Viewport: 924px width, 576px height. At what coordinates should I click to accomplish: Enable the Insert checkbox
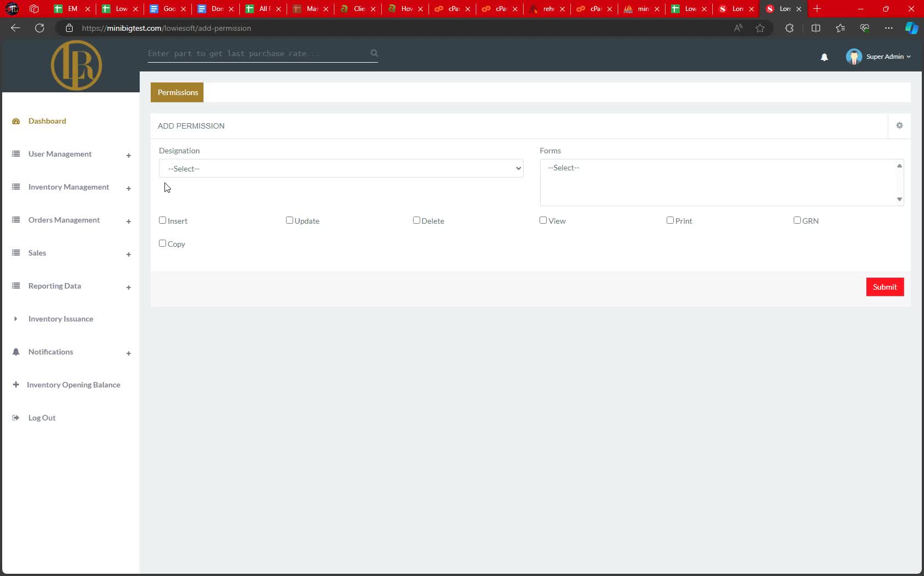click(163, 220)
